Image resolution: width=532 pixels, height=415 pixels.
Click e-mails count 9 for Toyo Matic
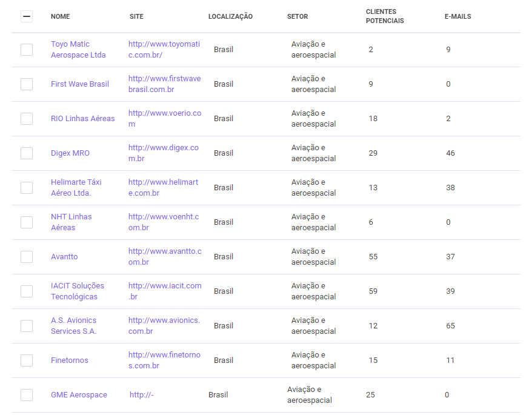coord(448,50)
